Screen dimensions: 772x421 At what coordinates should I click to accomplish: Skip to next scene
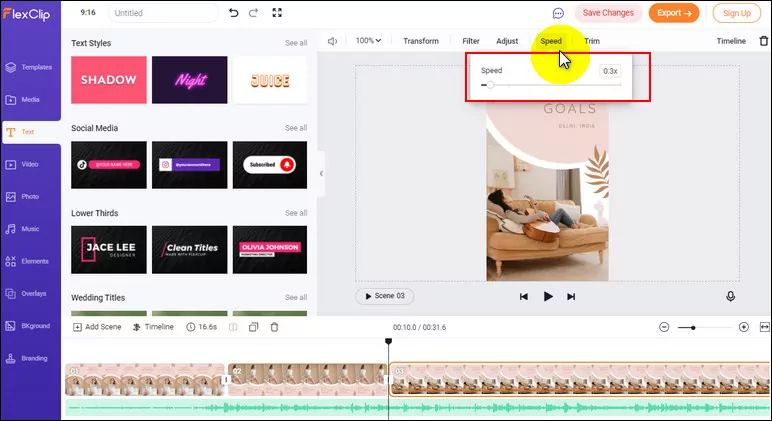[x=571, y=296]
